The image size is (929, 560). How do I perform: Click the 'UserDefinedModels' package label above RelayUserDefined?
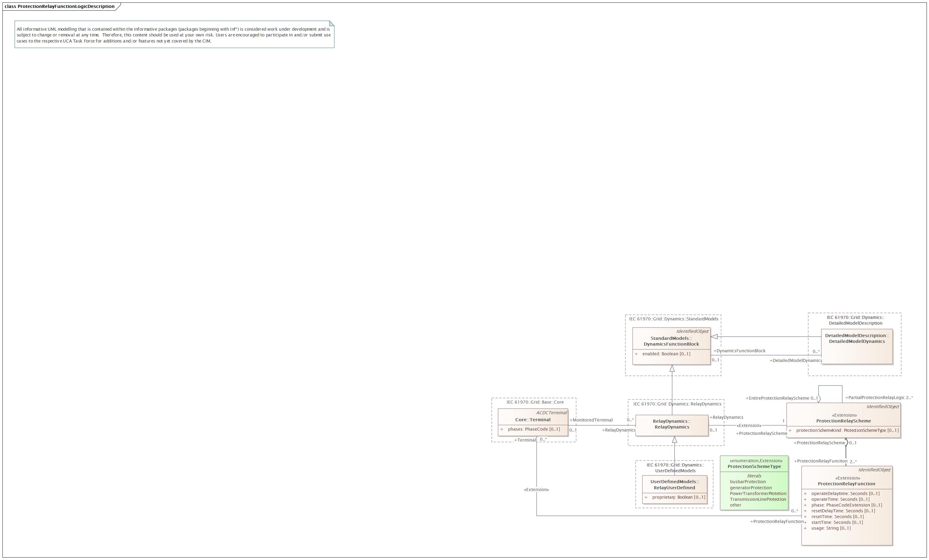(x=675, y=468)
